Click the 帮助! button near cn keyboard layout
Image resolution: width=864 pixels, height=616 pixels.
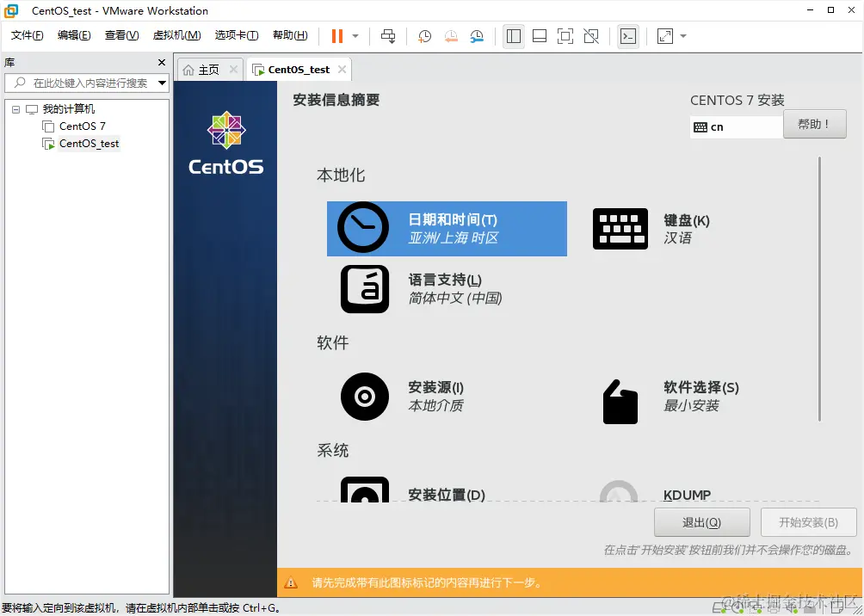pos(814,124)
